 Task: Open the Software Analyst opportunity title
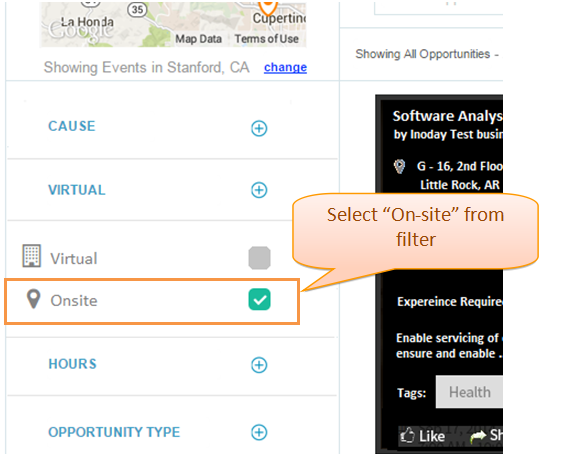tap(448, 116)
